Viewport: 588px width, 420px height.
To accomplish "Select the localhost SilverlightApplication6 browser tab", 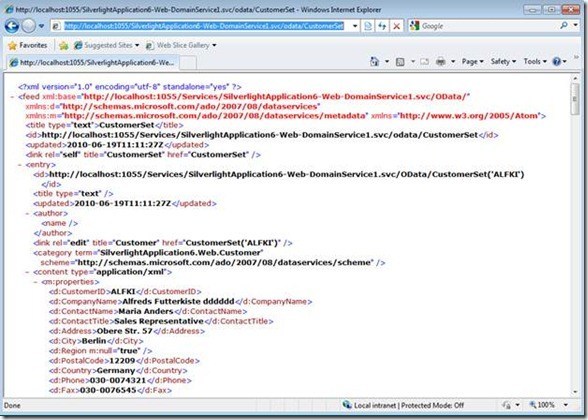I will (x=93, y=63).
